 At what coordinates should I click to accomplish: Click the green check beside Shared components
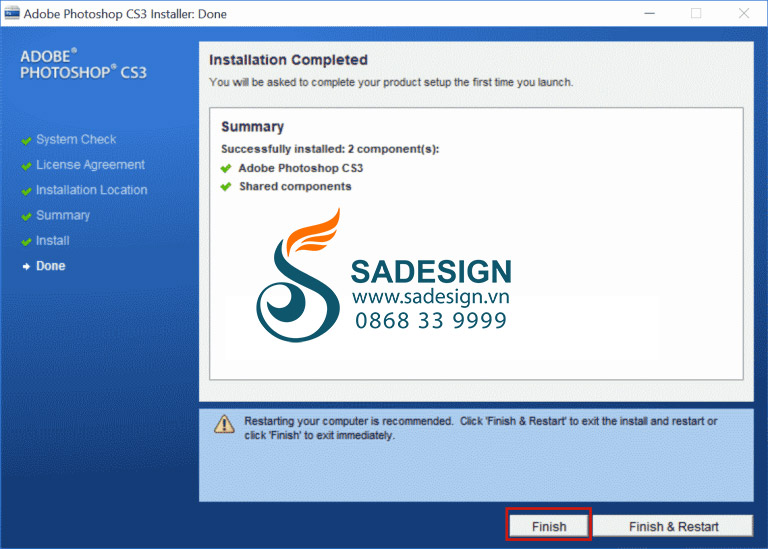click(226, 187)
